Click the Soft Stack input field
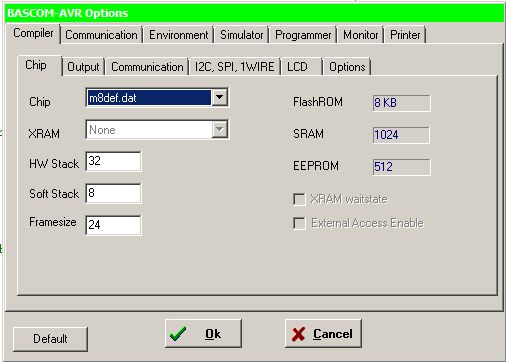This screenshot has height=362, width=506. click(113, 193)
